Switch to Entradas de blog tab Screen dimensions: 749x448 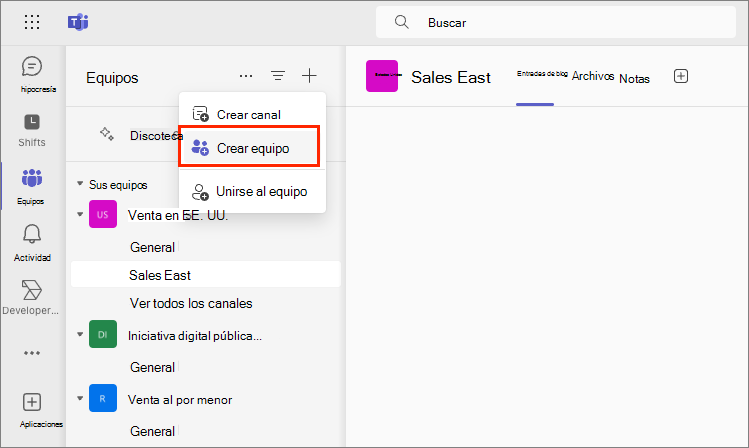pos(542,74)
